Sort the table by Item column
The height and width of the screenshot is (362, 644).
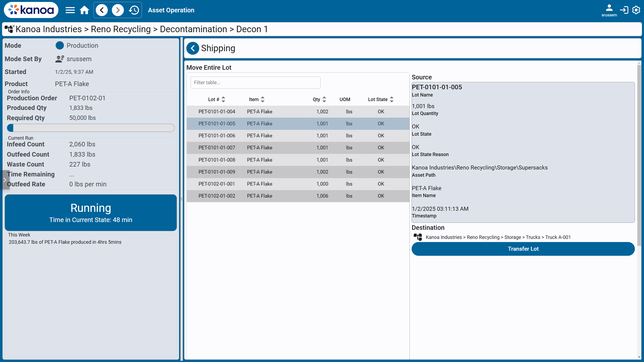(x=263, y=99)
